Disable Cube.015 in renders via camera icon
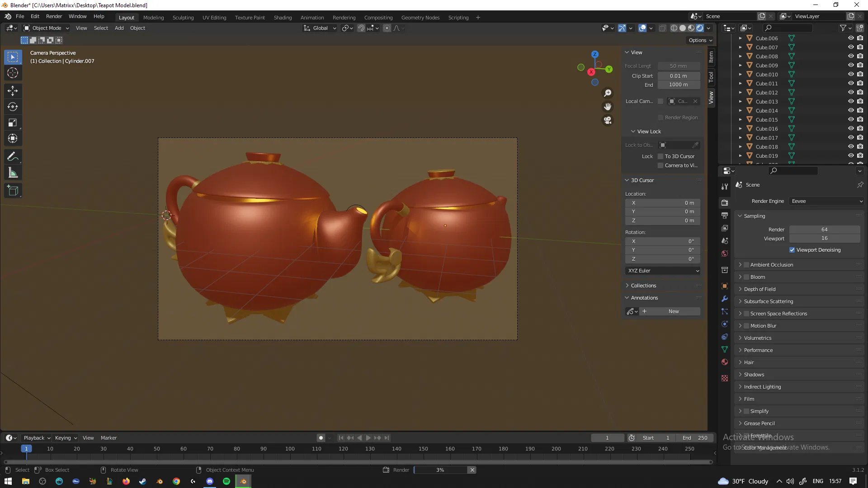The image size is (868, 488). point(860,119)
